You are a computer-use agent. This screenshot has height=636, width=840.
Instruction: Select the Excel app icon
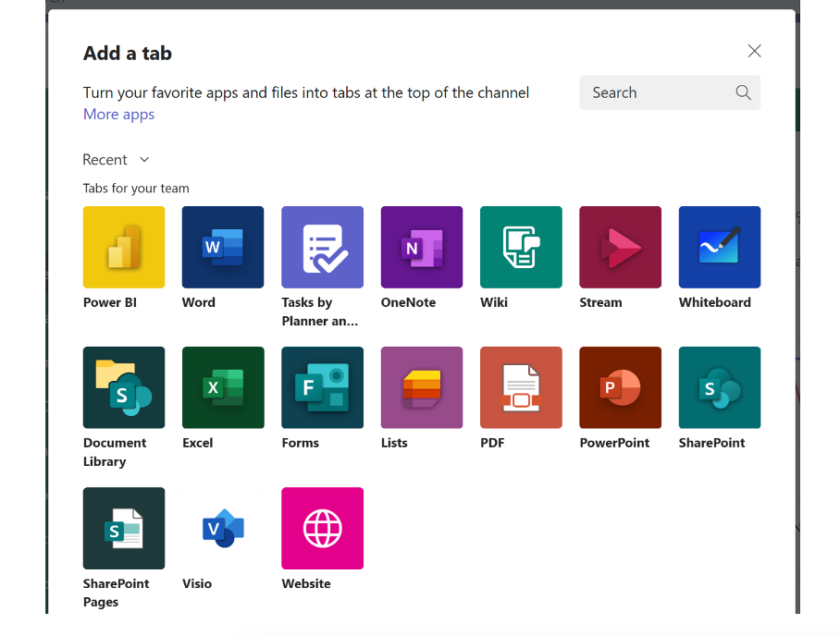[223, 387]
